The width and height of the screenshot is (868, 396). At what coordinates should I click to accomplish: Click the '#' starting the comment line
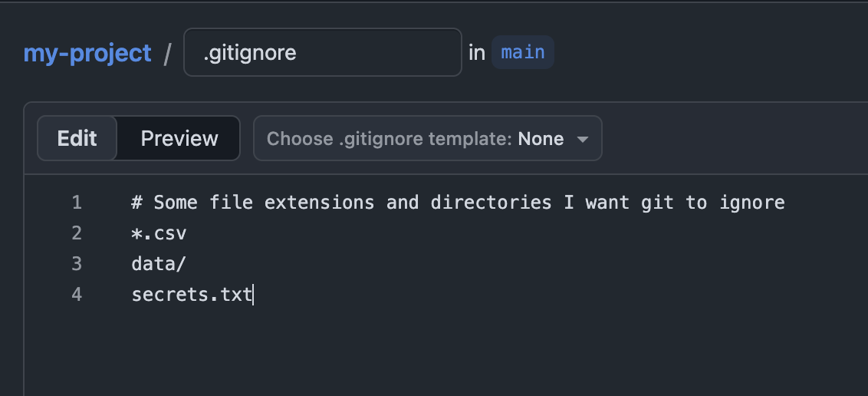point(136,202)
